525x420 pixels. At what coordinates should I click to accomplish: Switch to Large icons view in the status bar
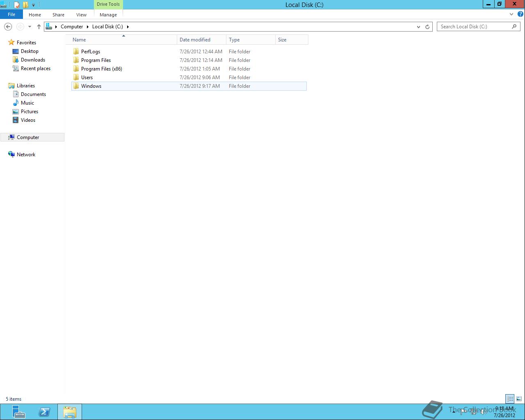click(x=519, y=399)
